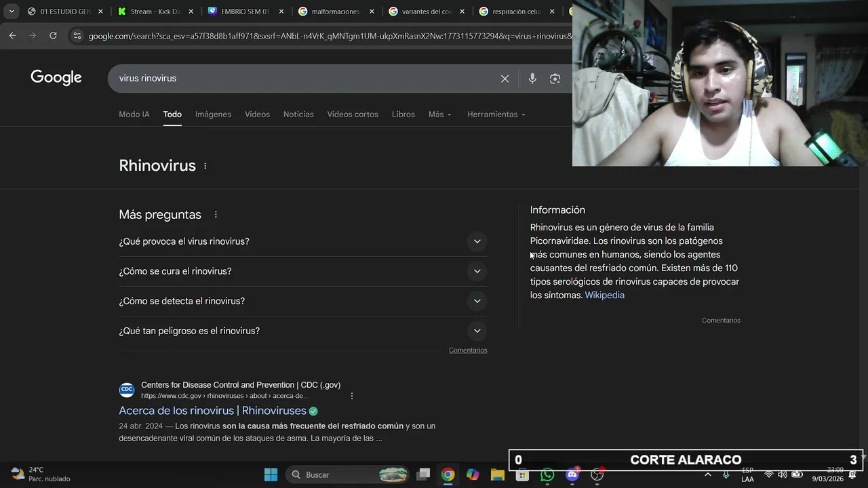The height and width of the screenshot is (488, 868).
Task: Click the Rhinovirus knowledge panel heading
Action: (x=157, y=166)
